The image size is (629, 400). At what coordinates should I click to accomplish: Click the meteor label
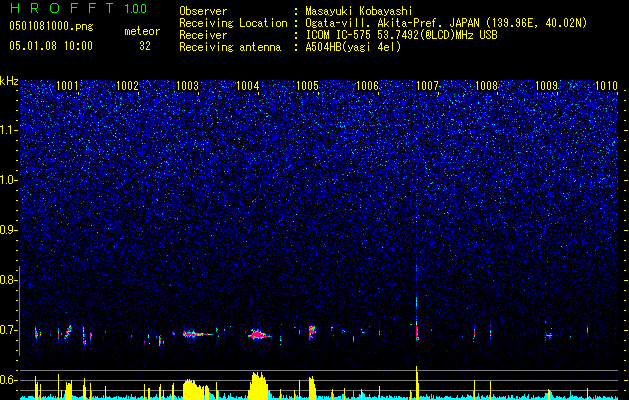[x=142, y=31]
